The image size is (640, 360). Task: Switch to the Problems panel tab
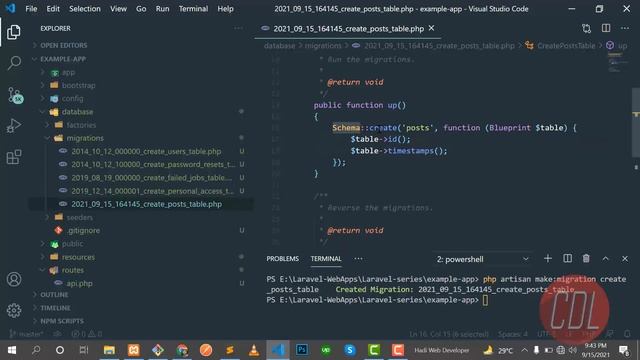click(x=282, y=258)
